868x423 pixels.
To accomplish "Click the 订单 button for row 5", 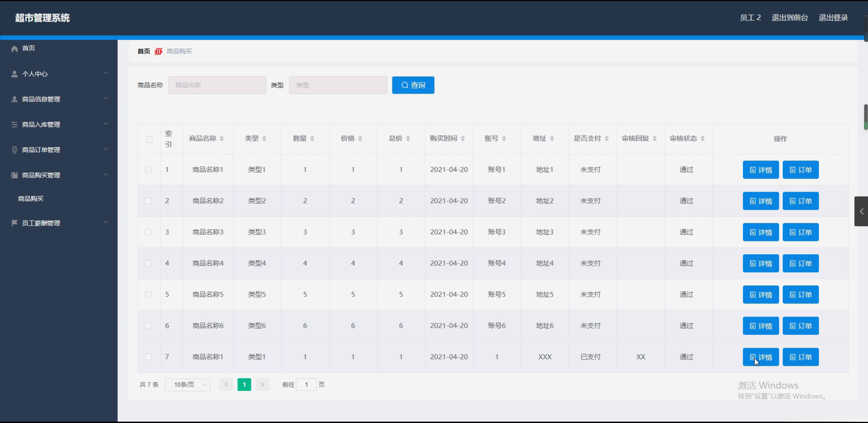I will click(800, 294).
